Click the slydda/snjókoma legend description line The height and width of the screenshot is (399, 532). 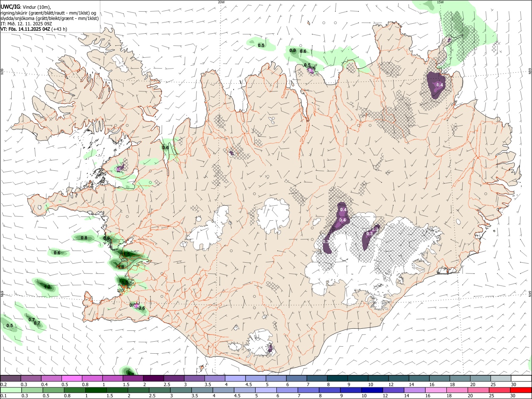click(49, 18)
